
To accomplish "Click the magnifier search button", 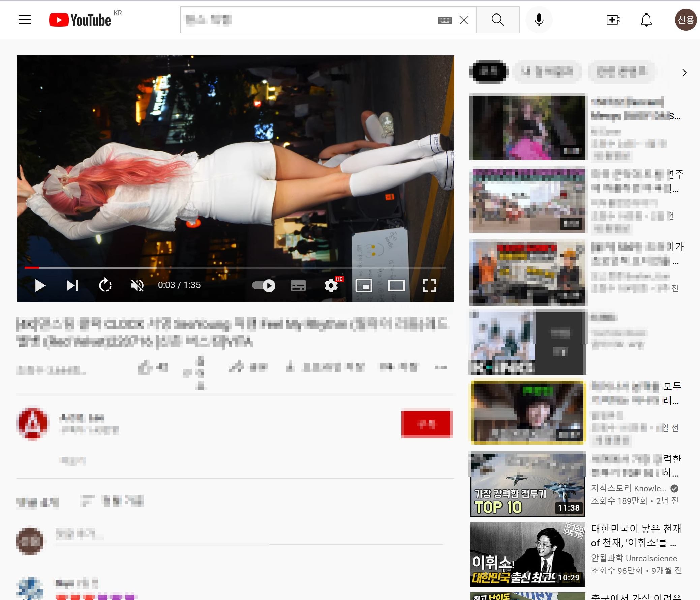I will pos(498,20).
